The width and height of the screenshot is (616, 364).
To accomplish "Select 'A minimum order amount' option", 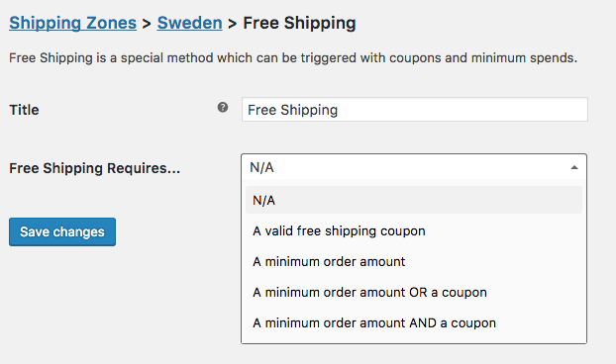I will (x=414, y=261).
